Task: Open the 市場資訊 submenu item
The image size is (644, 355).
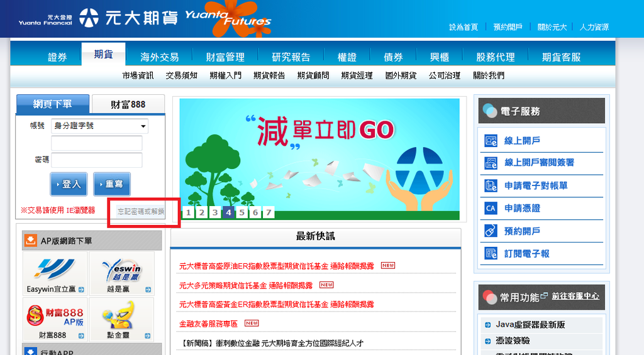Action: point(138,75)
